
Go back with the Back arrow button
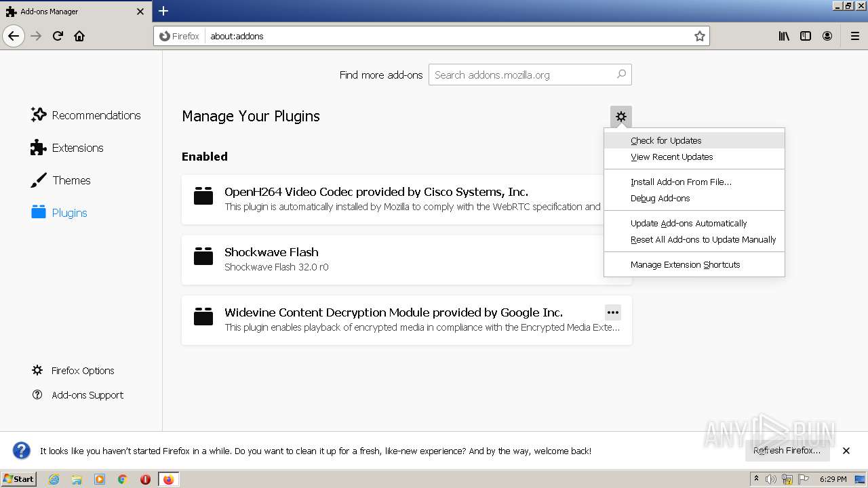pyautogui.click(x=14, y=36)
